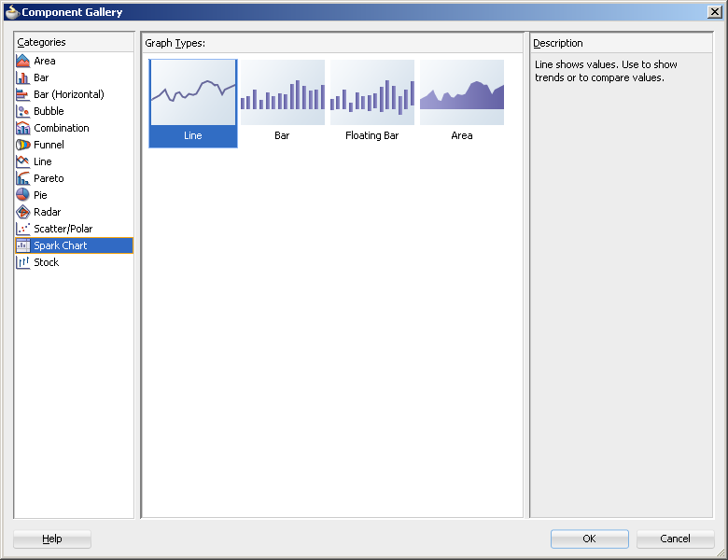
Task: Select Pareto in the Categories list
Action: click(x=49, y=178)
